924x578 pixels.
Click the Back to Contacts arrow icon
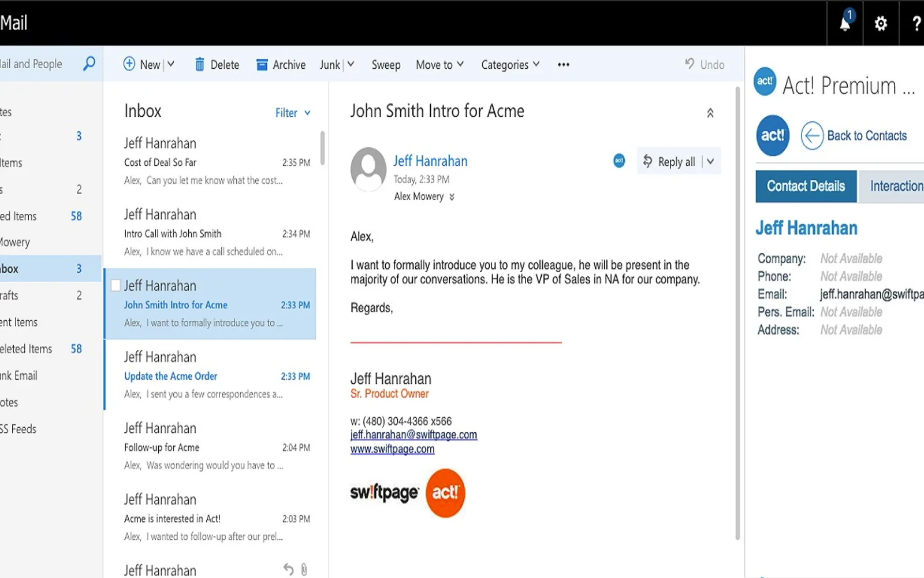coord(812,136)
